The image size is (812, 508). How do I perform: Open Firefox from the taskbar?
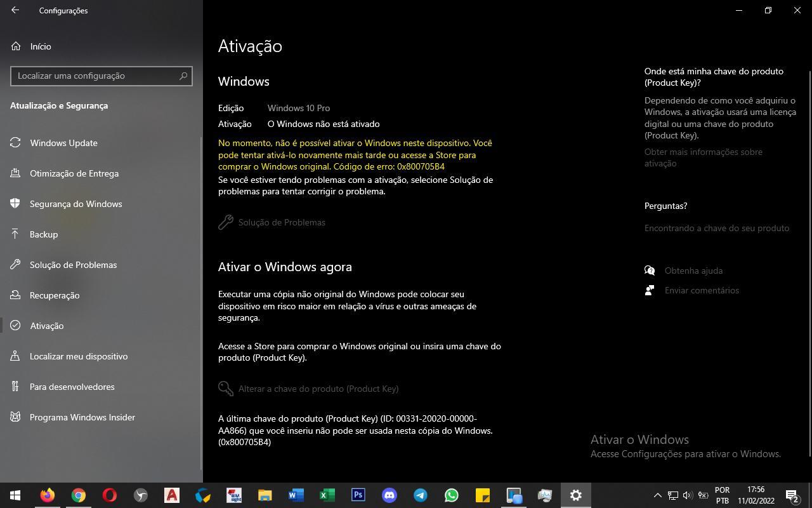47,495
